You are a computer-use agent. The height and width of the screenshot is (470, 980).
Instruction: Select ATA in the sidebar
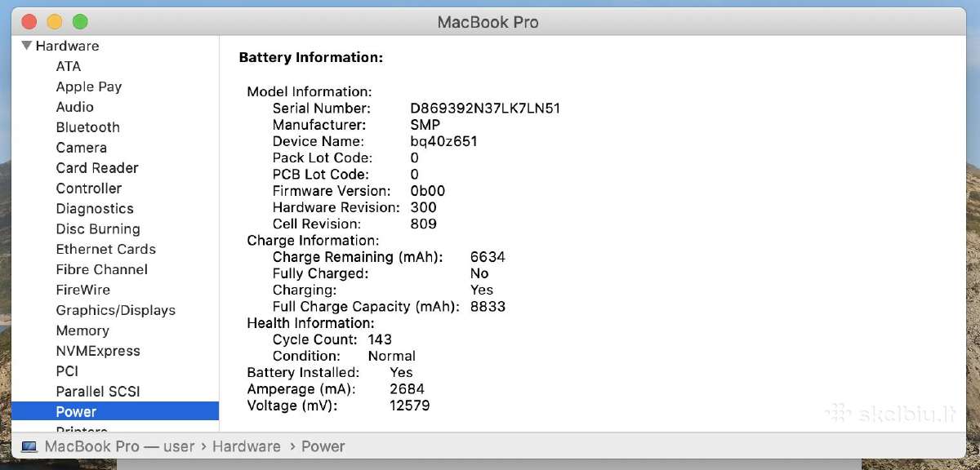point(69,66)
